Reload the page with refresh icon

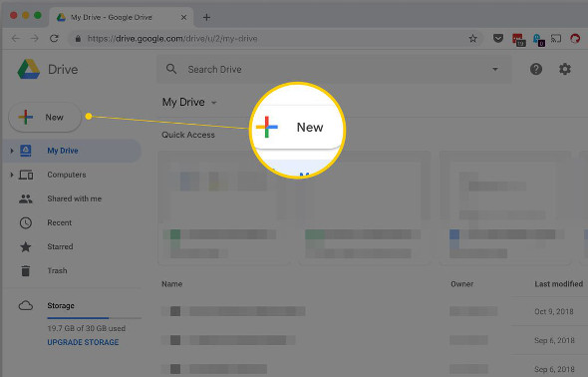(54, 38)
